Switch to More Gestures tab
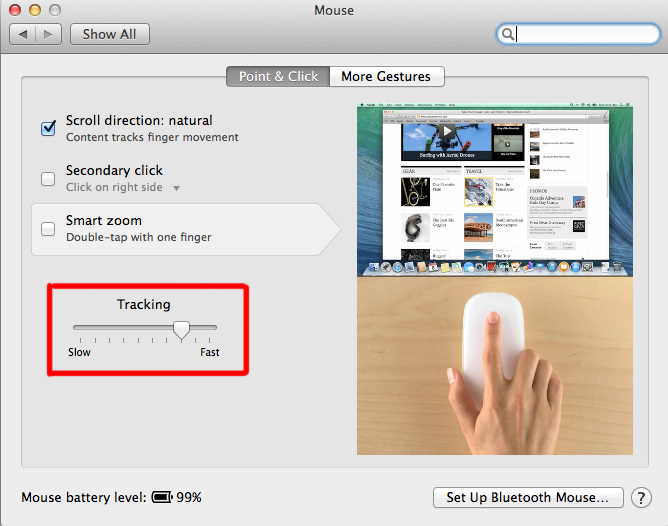 pyautogui.click(x=386, y=76)
